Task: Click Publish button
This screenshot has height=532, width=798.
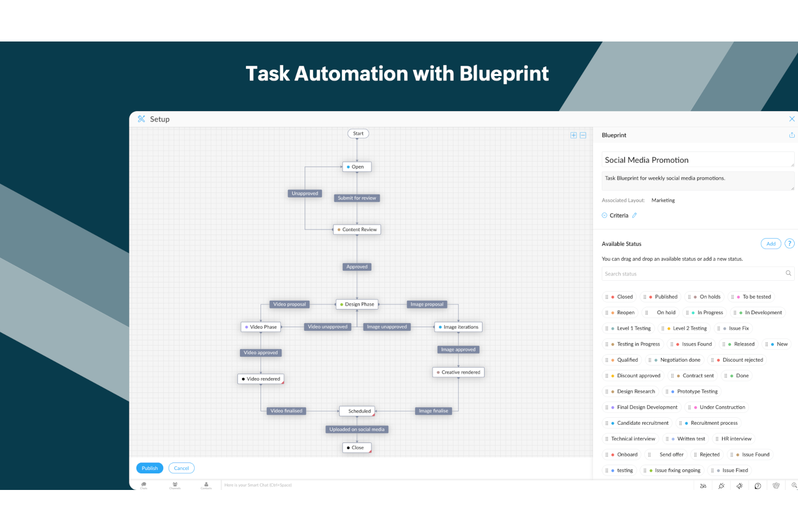Action: (x=150, y=468)
